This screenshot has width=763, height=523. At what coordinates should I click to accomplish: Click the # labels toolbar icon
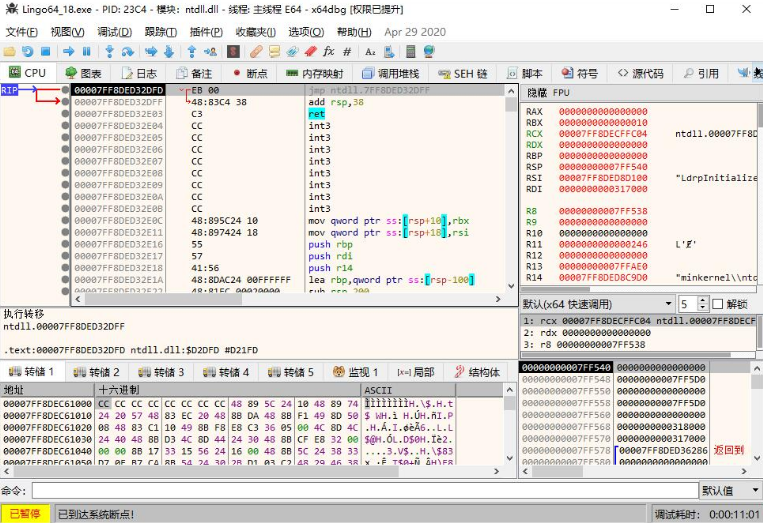tap(347, 51)
